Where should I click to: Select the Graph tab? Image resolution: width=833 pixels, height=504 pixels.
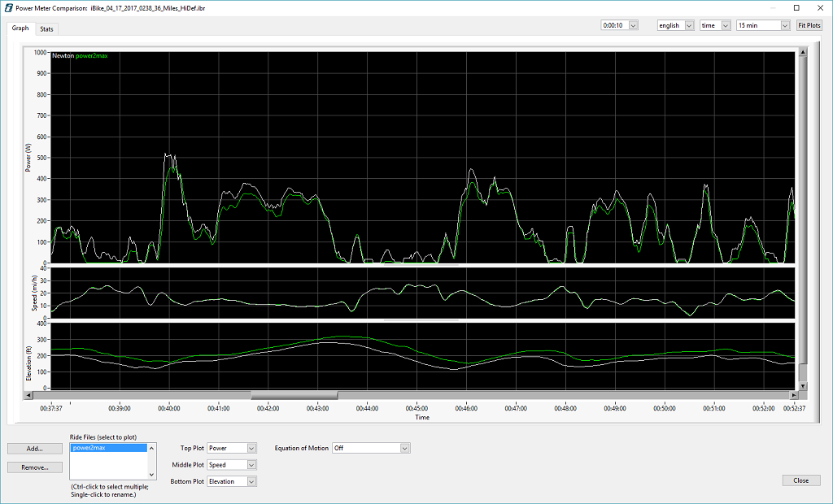point(20,28)
